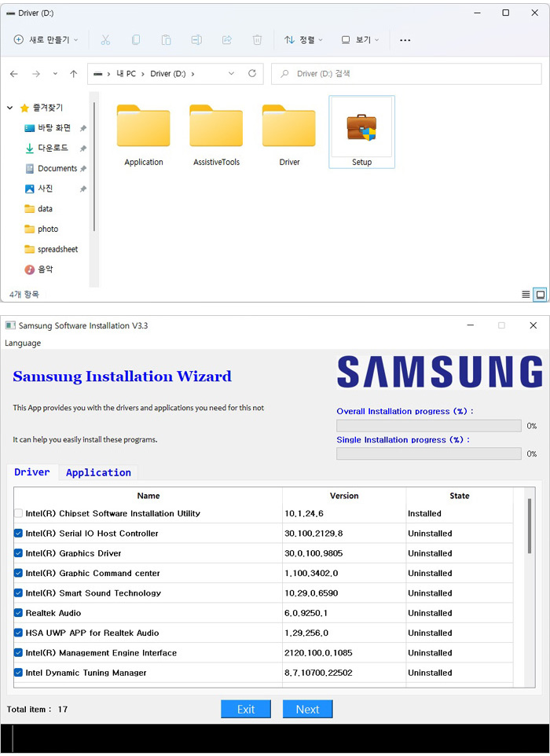Click the Share icon in Explorer toolbar
This screenshot has width=550, height=756.
coord(226,40)
